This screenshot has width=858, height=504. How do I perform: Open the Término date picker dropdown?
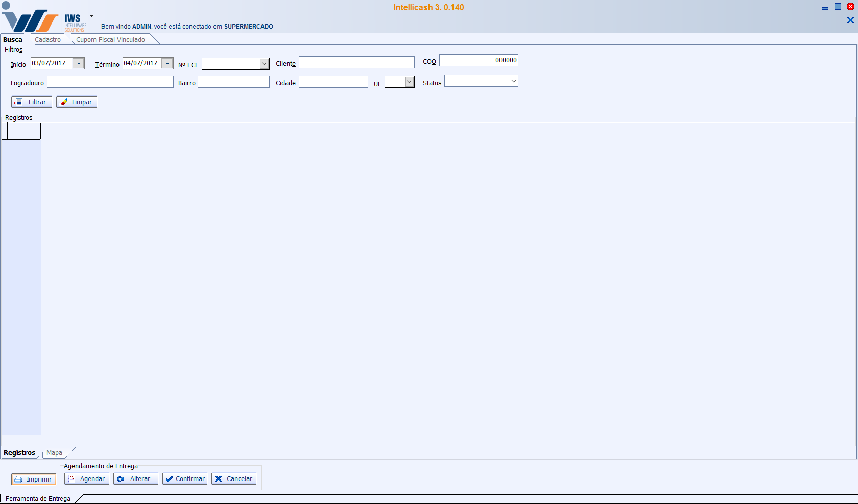[168, 64]
